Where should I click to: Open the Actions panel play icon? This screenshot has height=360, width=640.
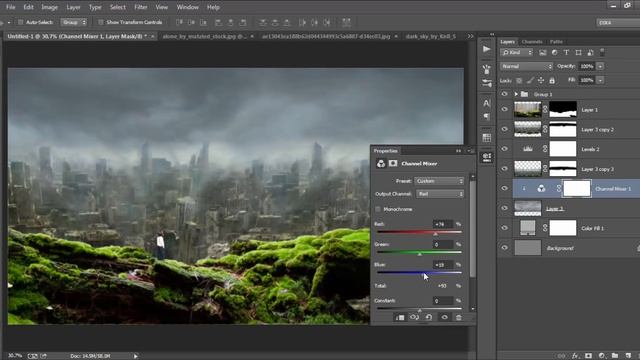487,49
